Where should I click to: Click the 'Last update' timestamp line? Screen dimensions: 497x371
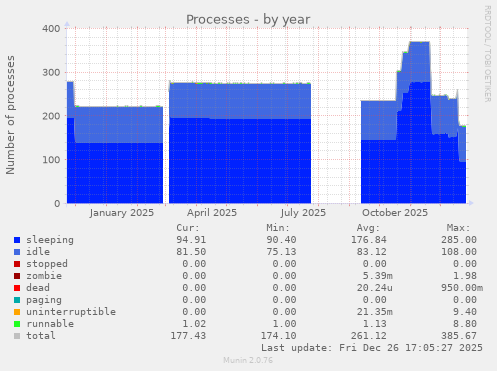372,348
